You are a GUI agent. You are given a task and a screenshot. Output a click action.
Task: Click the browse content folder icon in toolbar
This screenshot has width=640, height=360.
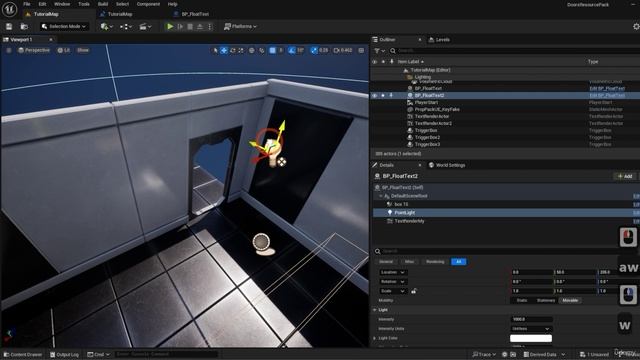click(24, 27)
